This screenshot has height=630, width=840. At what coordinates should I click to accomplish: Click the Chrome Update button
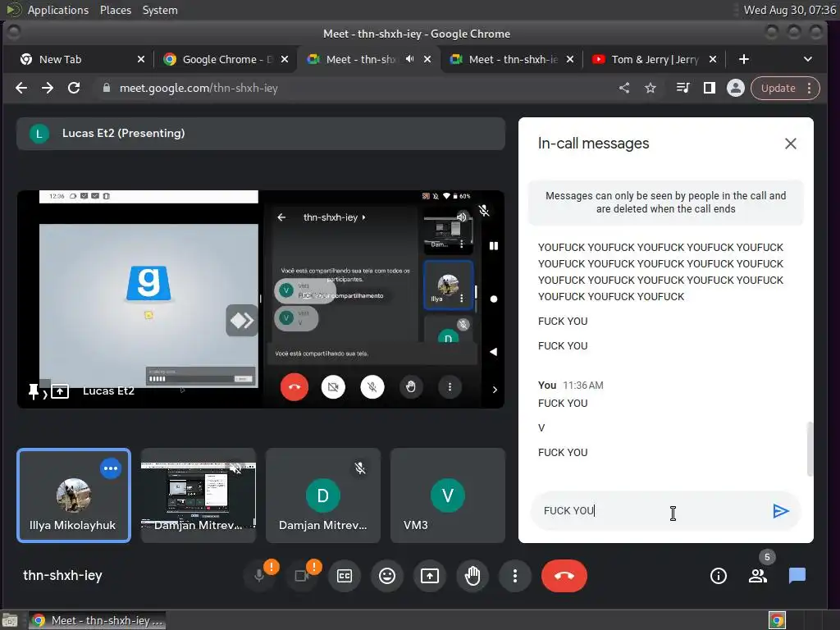click(778, 89)
